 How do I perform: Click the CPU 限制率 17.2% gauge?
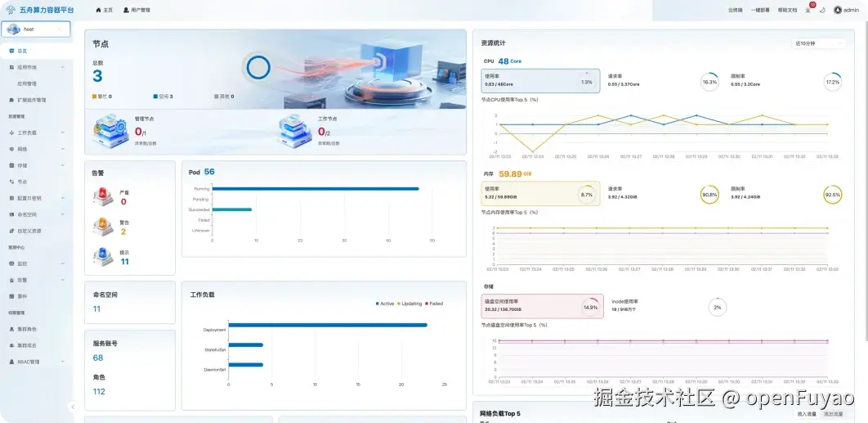[832, 82]
